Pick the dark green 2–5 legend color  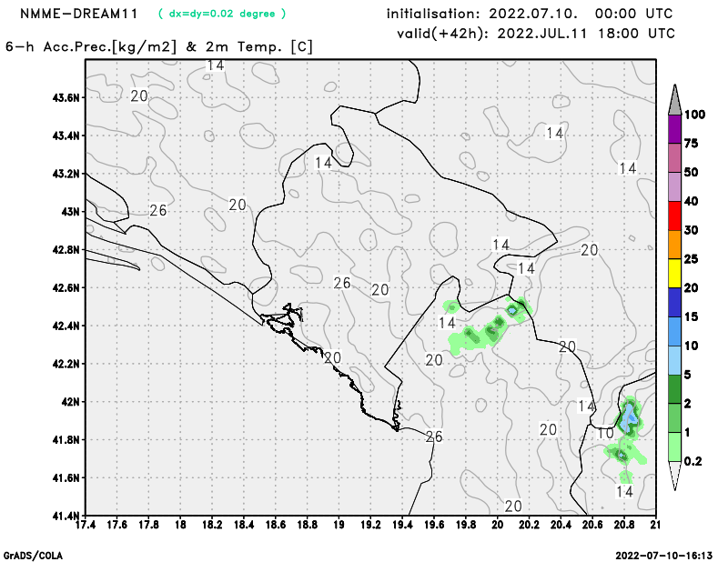[674, 389]
